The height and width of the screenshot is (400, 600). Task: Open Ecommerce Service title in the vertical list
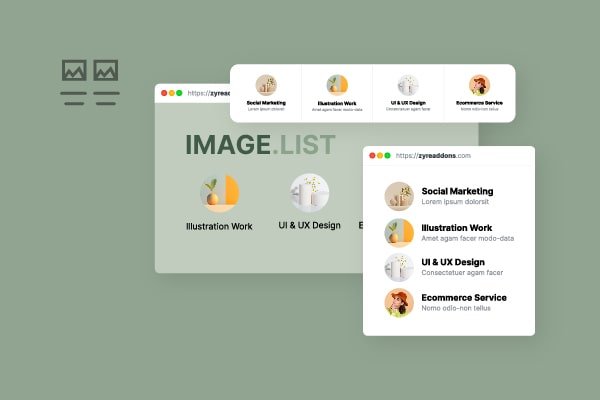coord(464,297)
